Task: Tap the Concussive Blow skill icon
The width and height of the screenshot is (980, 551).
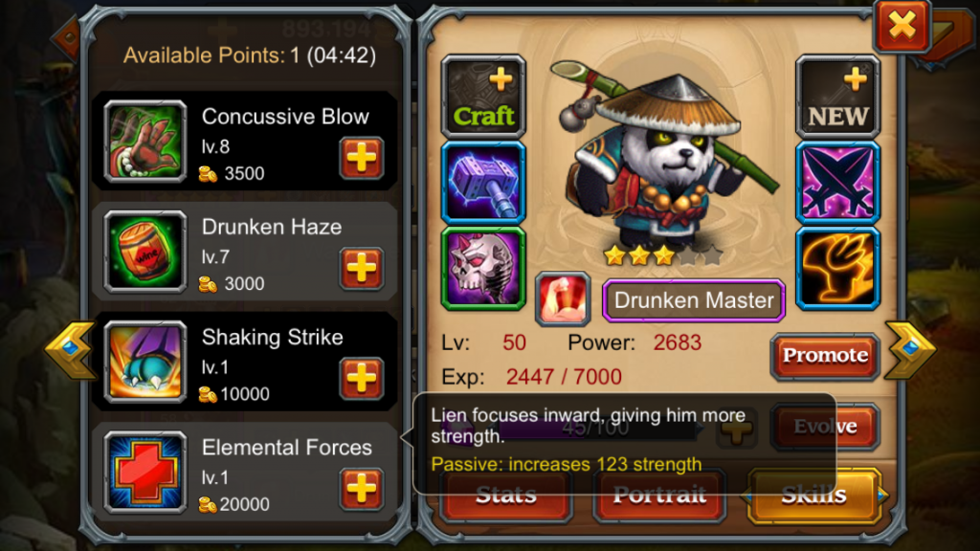Action: [x=145, y=142]
